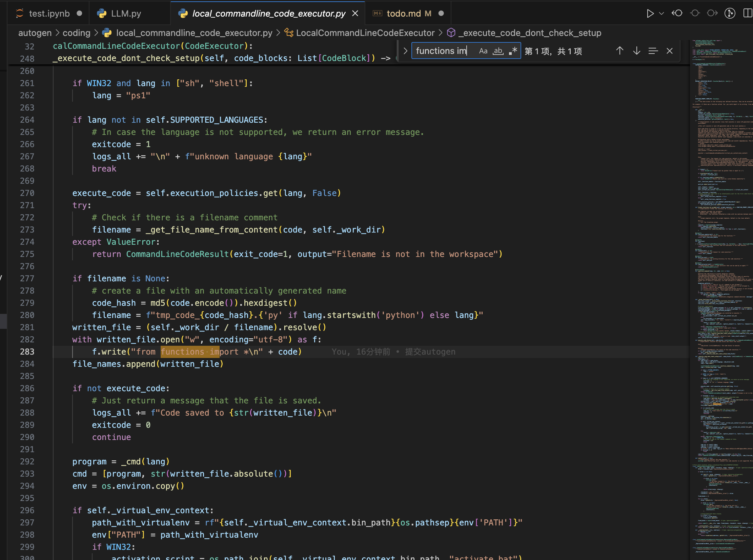
Task: Open the source control graph icon
Action: (730, 13)
